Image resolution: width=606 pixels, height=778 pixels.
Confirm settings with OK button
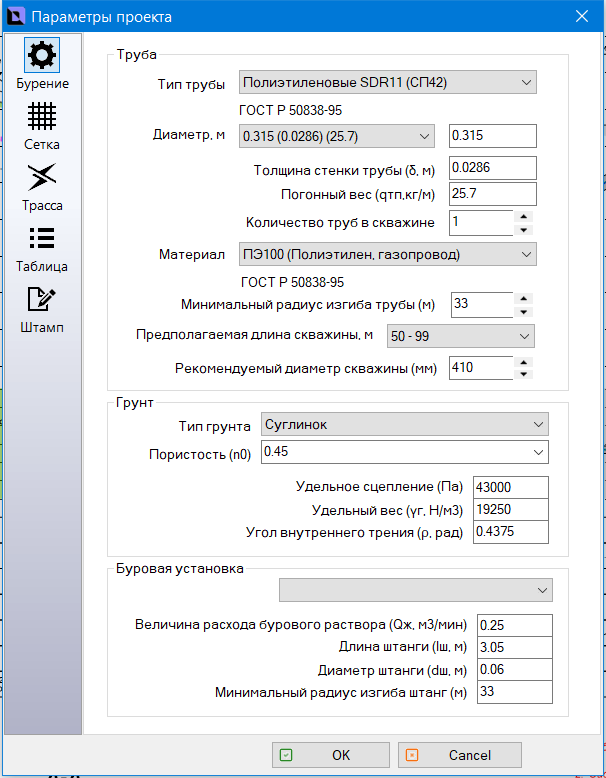pyautogui.click(x=331, y=755)
